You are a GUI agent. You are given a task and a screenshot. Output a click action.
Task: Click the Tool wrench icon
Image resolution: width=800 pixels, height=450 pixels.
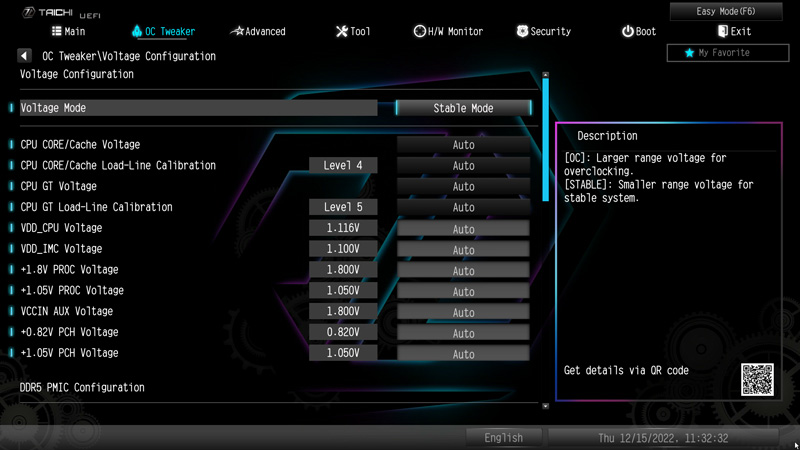341,31
